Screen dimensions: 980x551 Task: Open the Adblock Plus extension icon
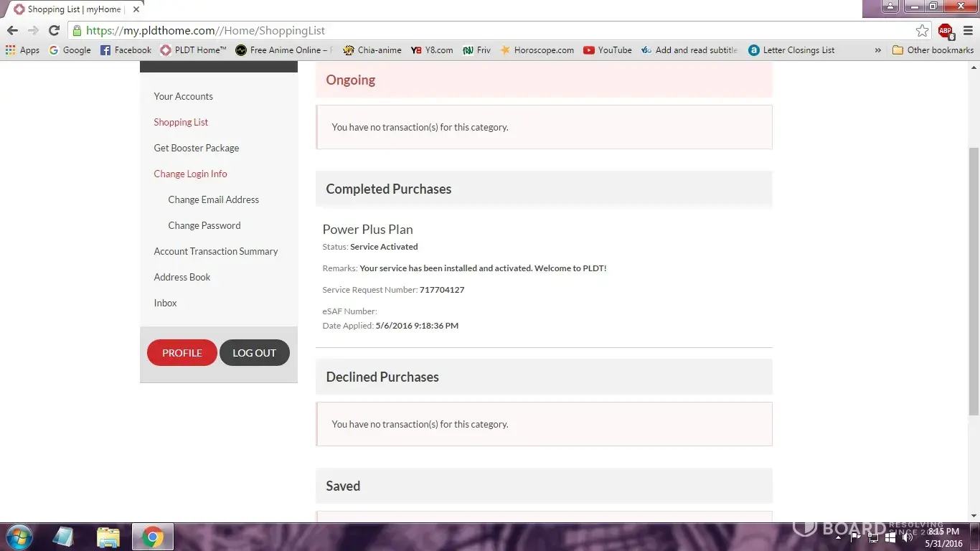click(x=946, y=30)
